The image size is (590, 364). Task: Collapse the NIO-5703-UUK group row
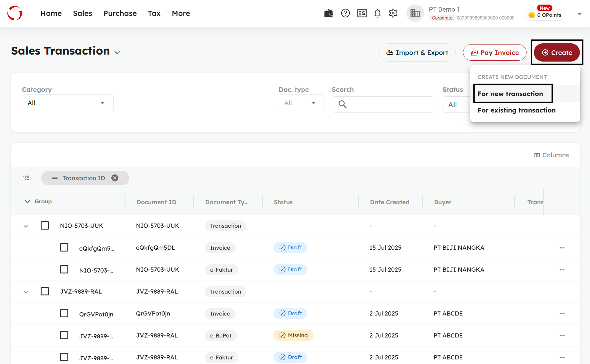[x=26, y=226]
